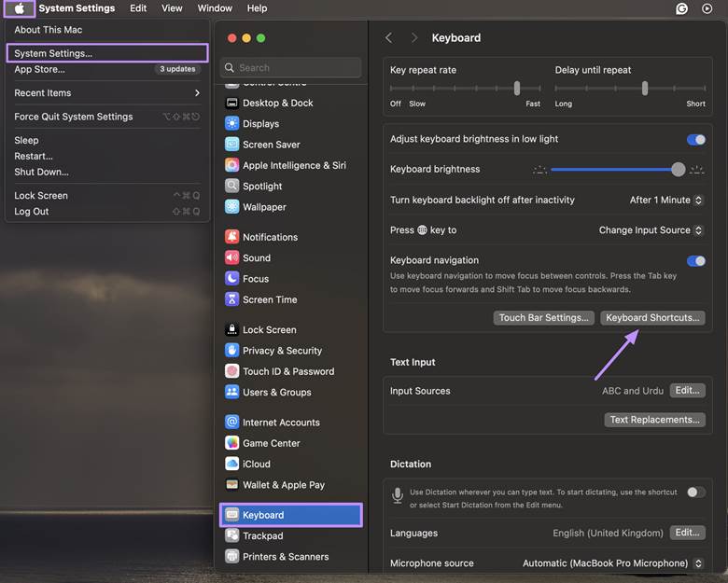Click Edit... next to Languages
The height and width of the screenshot is (583, 728).
(x=687, y=533)
